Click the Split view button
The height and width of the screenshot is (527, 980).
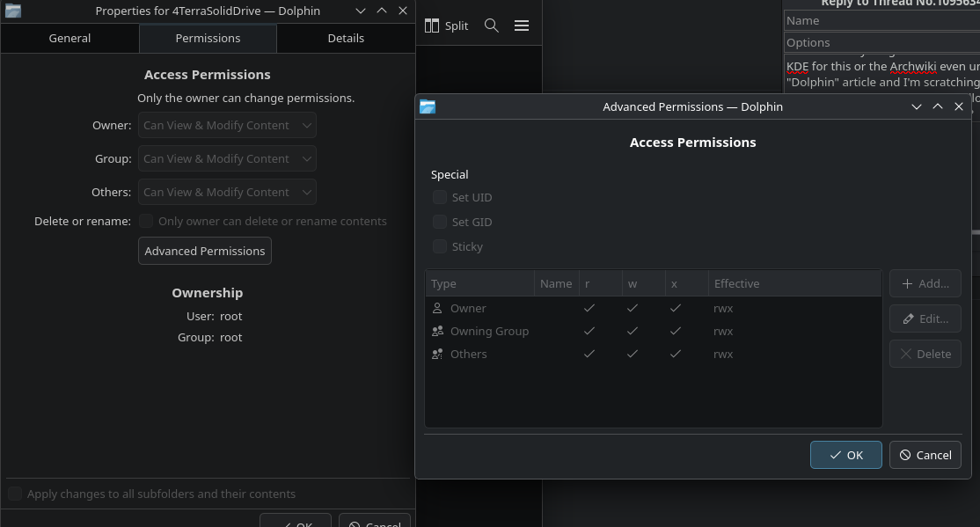click(x=446, y=26)
